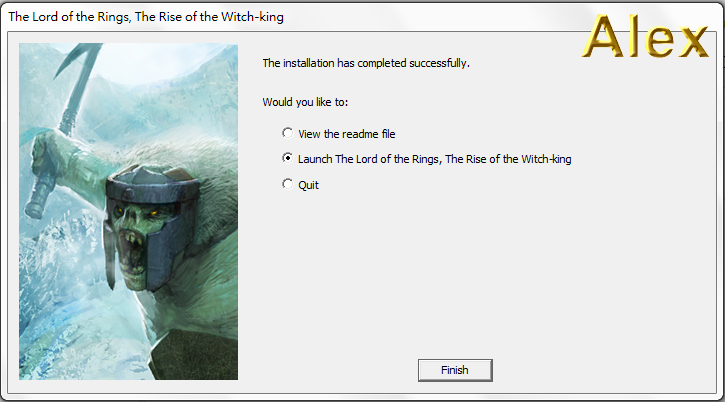Click the "Would you like to:" prompt text
Viewport: 725px width, 402px height.
[x=305, y=102]
